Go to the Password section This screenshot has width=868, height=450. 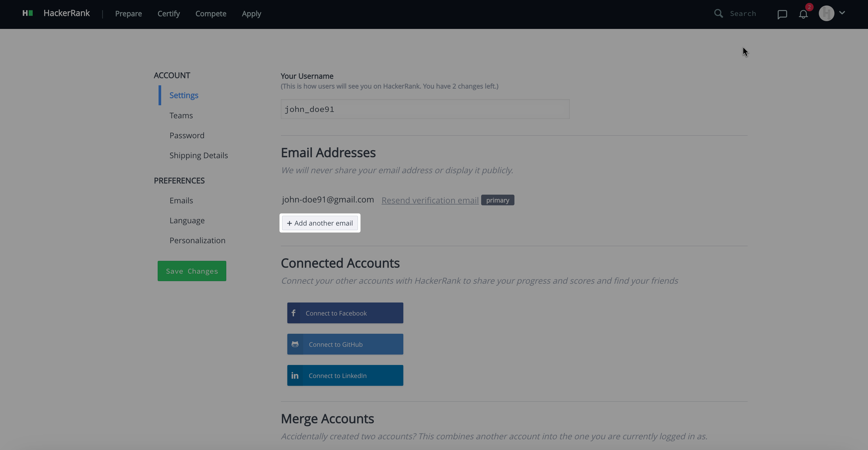click(x=187, y=135)
